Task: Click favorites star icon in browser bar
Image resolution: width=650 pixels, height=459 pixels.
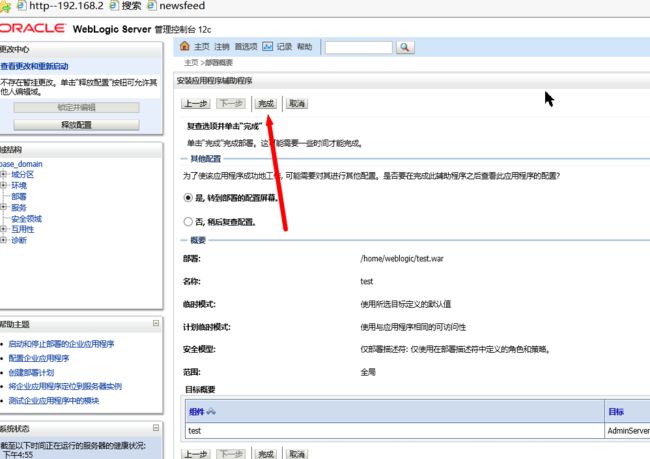Action: [x=5, y=7]
